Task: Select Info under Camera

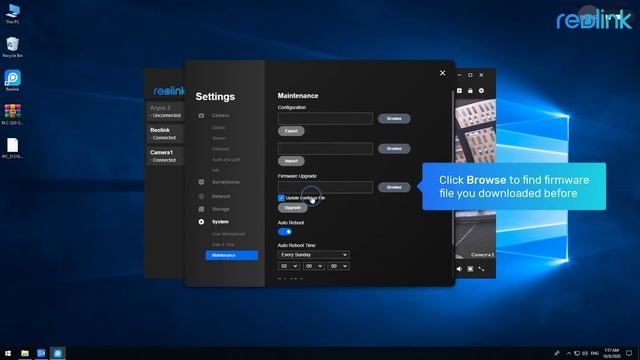Action: pyautogui.click(x=216, y=170)
